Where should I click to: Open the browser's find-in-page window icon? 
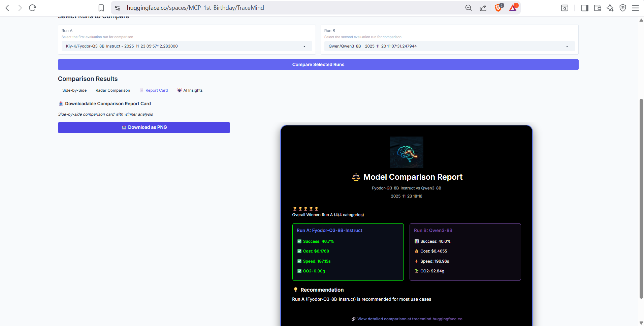(565, 8)
